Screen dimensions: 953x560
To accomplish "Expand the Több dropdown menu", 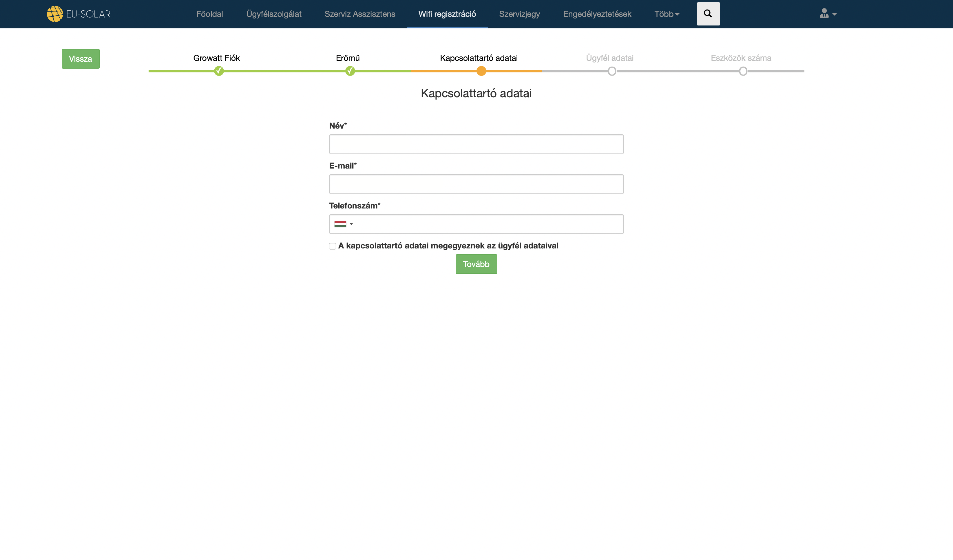I will point(666,14).
